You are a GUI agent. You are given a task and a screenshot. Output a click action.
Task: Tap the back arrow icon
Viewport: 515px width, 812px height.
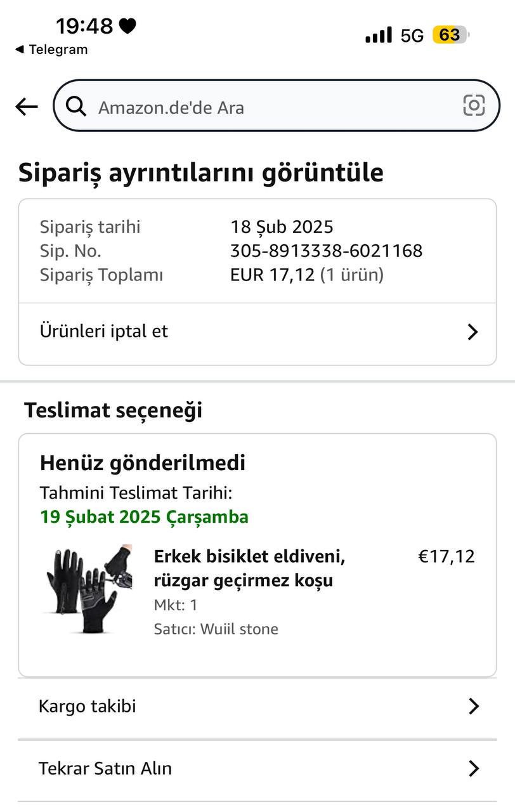click(x=27, y=107)
